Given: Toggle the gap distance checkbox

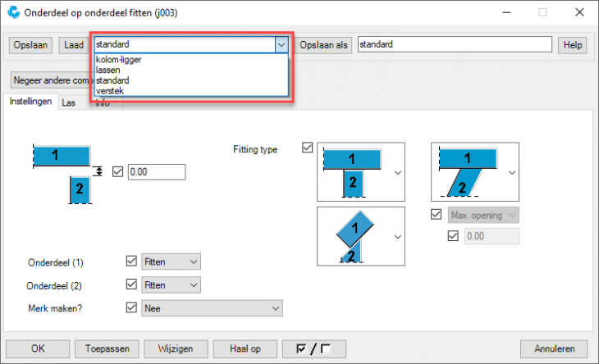Looking at the screenshot, I should [x=117, y=171].
